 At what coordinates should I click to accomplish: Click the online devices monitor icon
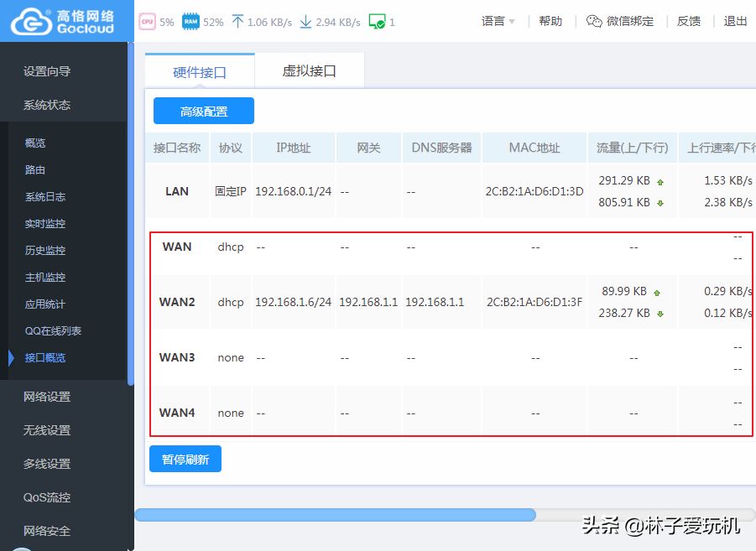pos(377,22)
